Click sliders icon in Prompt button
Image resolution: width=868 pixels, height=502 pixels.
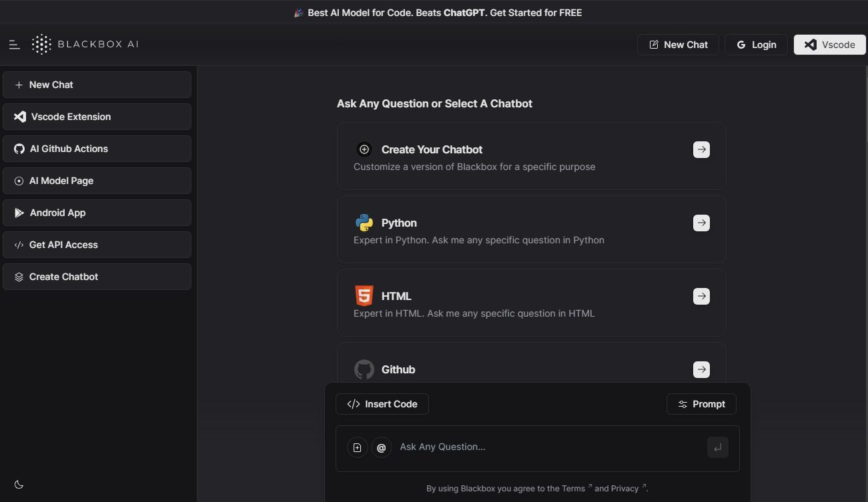(683, 404)
